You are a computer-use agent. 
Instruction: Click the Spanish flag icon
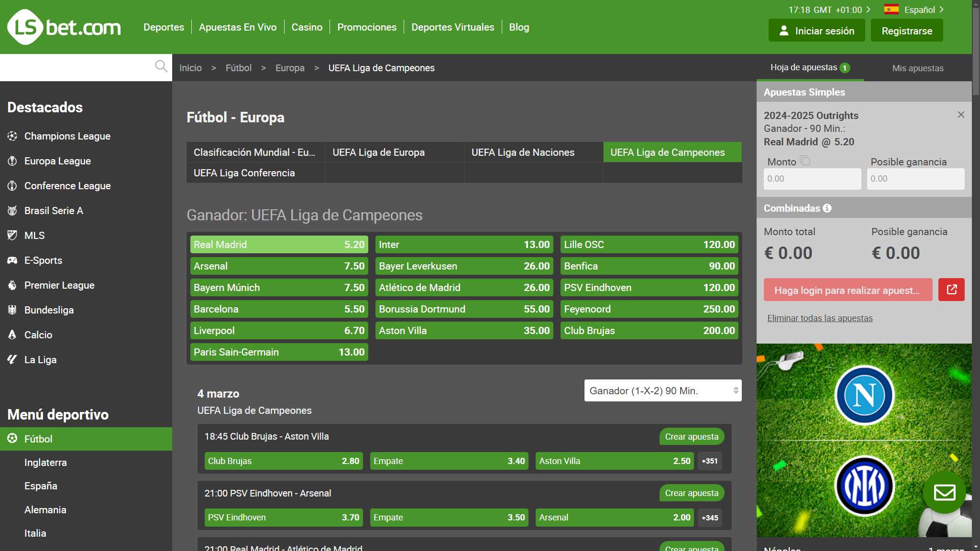pos(891,10)
